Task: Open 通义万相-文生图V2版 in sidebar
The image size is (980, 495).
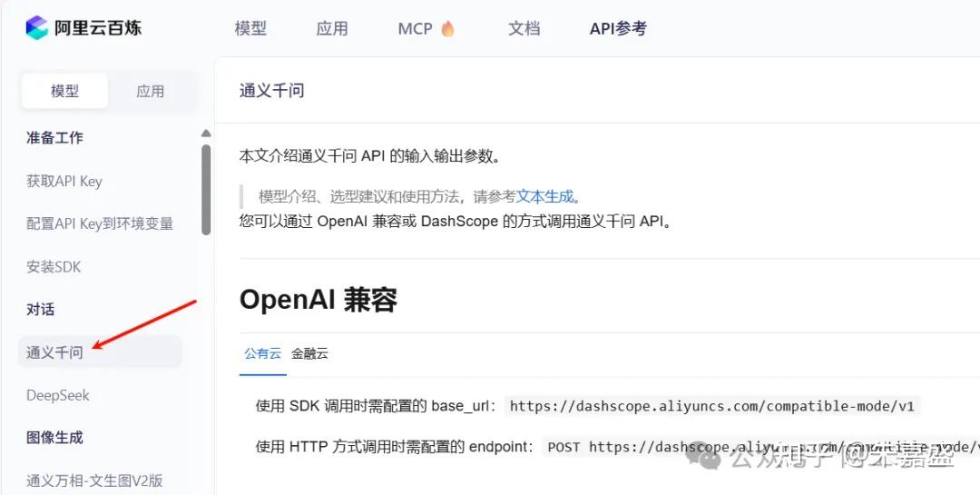Action: [x=94, y=480]
